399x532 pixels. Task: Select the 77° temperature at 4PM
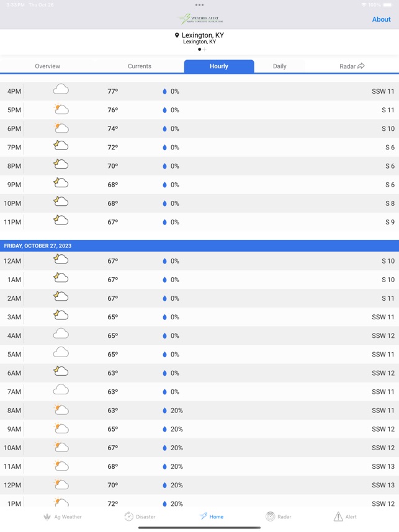click(x=113, y=91)
